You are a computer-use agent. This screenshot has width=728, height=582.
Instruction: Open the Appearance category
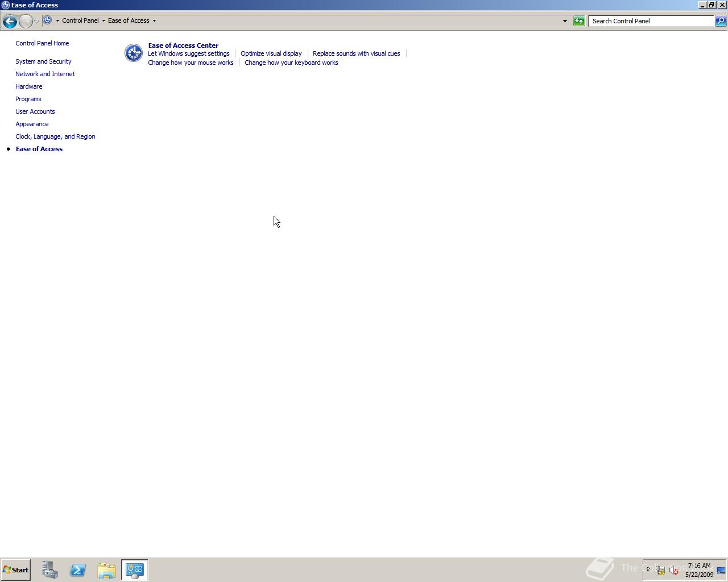pyautogui.click(x=32, y=124)
